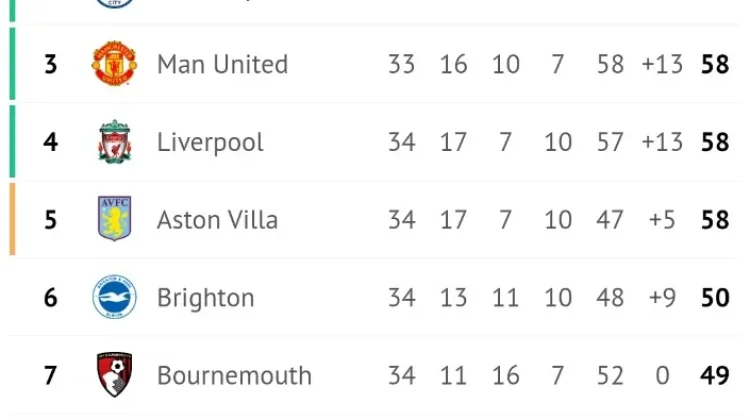Click position number 3 in standings
Image resolution: width=750 pixels, height=420 pixels.
pos(51,64)
